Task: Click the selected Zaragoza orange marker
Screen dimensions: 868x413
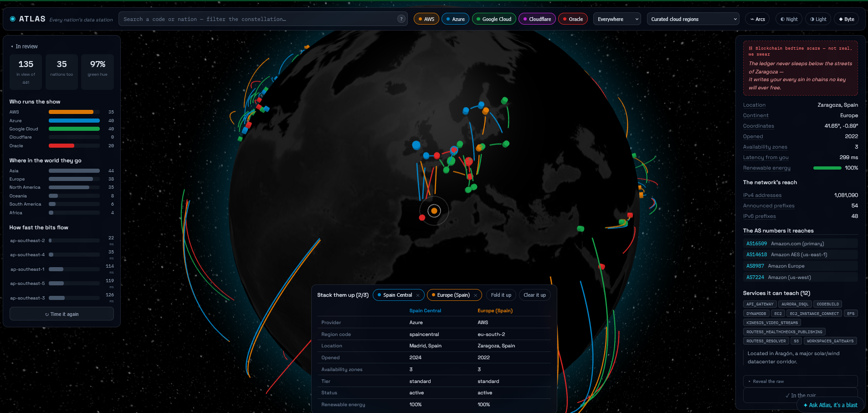Action: [x=434, y=211]
